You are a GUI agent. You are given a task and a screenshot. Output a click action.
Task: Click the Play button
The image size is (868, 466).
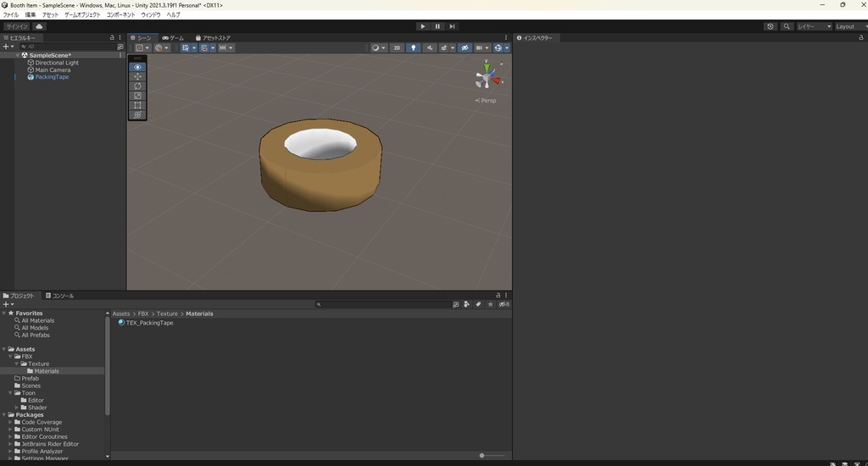tap(423, 26)
